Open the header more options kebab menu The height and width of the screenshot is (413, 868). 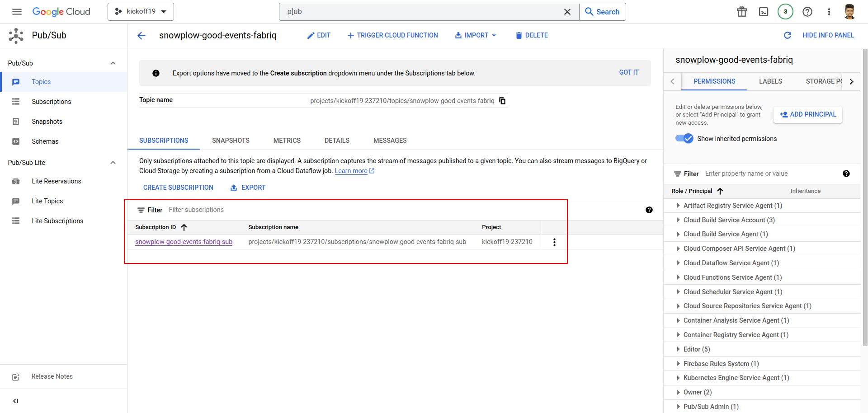(x=829, y=12)
